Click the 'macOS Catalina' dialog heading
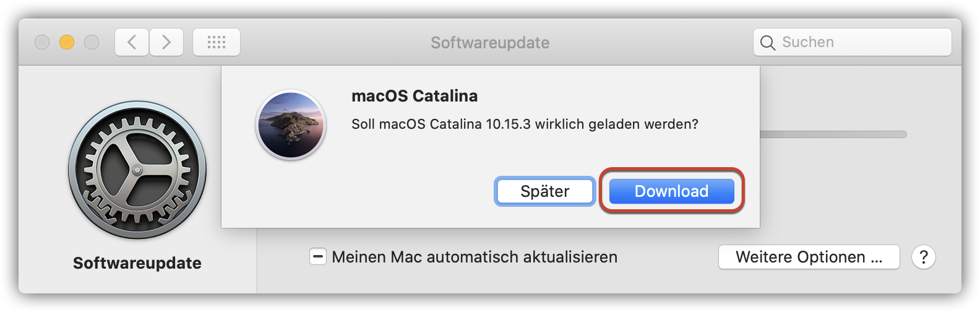The height and width of the screenshot is (312, 980). click(x=415, y=96)
